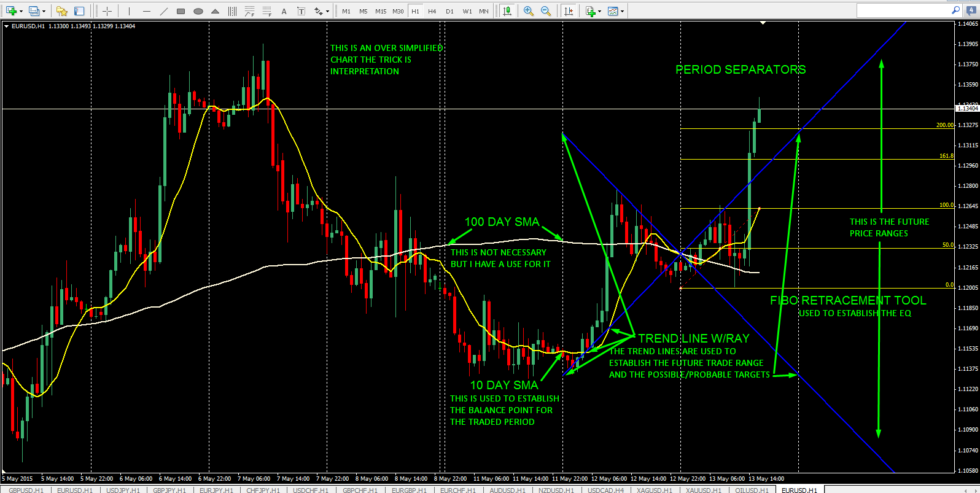Viewport: 980px width, 493px height.
Task: Switch to the USDJPY.H1 chart tab
Action: click(123, 490)
